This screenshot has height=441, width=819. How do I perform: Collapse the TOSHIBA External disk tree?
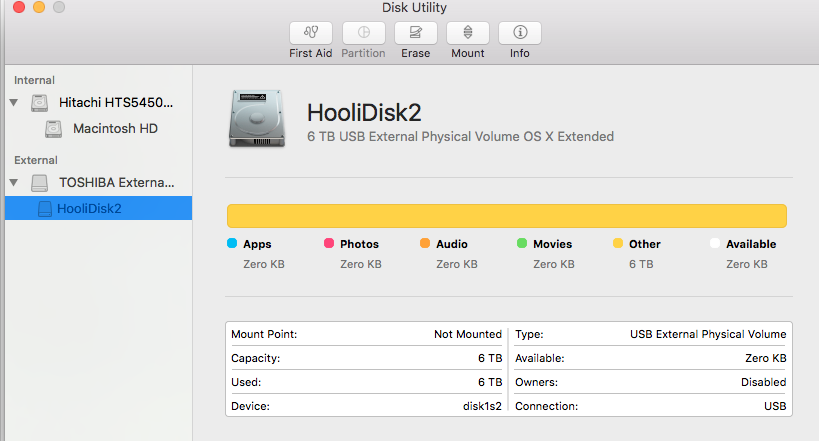[14, 182]
